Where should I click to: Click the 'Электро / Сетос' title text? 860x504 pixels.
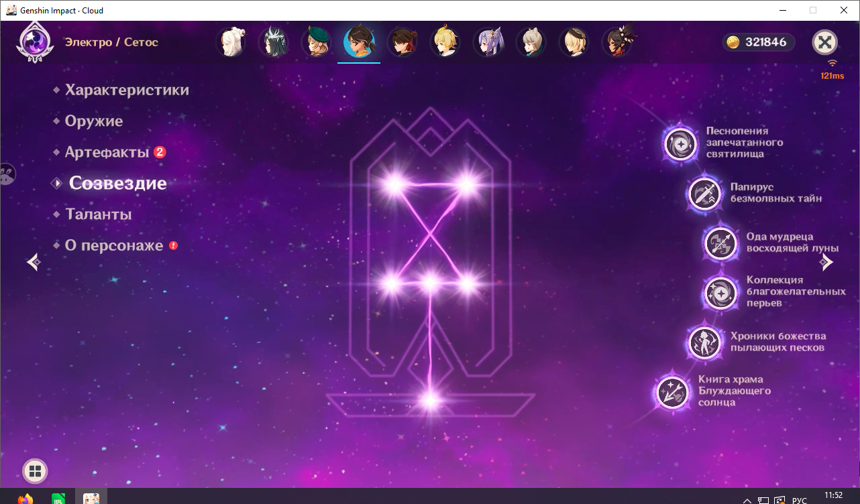click(x=111, y=42)
